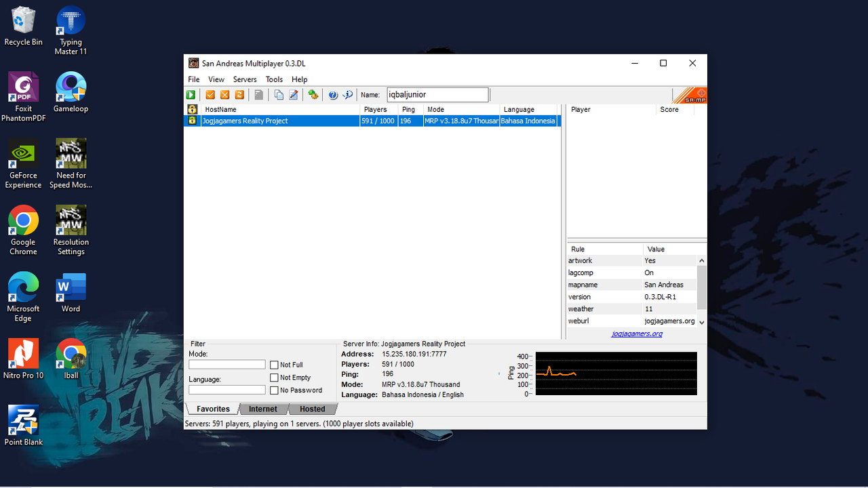
Task: Click the Name input field
Action: (437, 95)
